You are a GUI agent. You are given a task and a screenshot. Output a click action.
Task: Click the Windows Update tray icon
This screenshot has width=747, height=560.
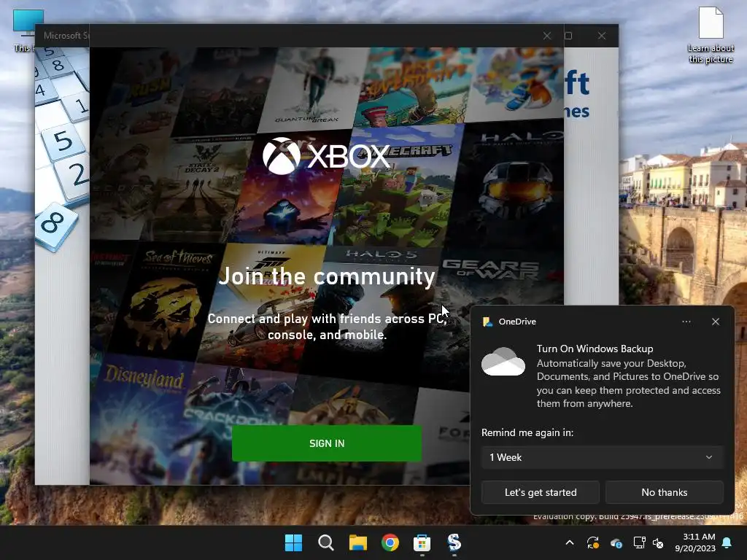click(592, 542)
